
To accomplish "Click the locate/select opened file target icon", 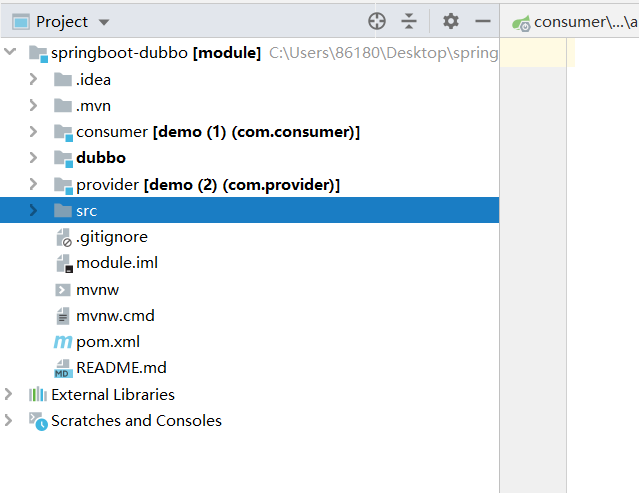I will (x=377, y=21).
